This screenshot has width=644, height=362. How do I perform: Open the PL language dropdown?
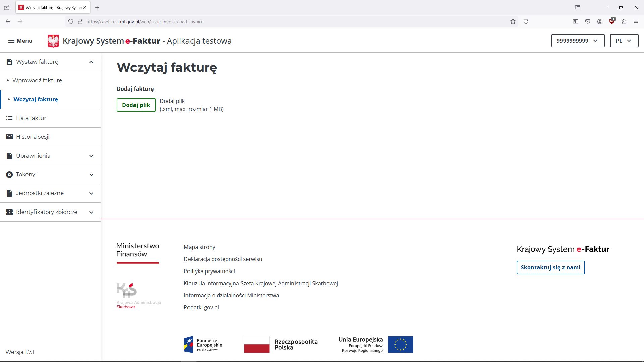click(x=624, y=41)
